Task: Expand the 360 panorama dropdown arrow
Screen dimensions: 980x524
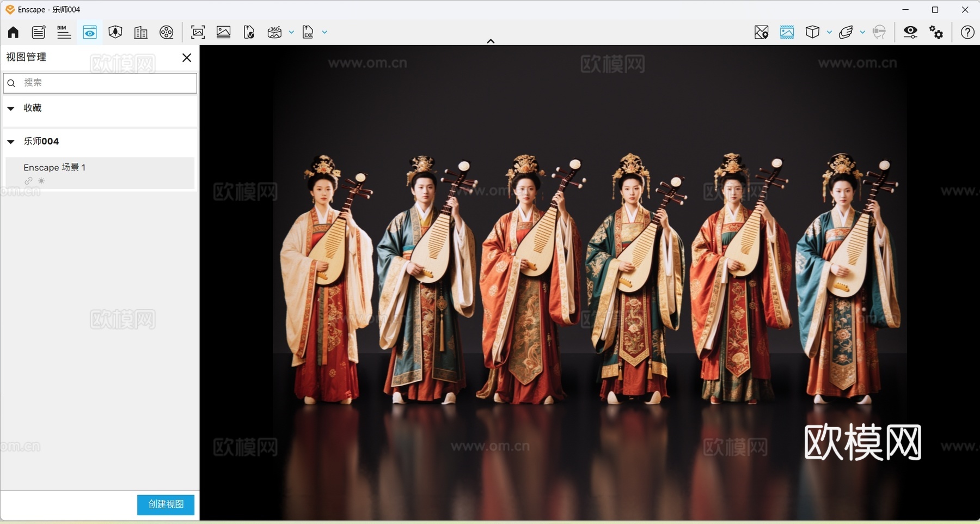Action: [x=291, y=32]
